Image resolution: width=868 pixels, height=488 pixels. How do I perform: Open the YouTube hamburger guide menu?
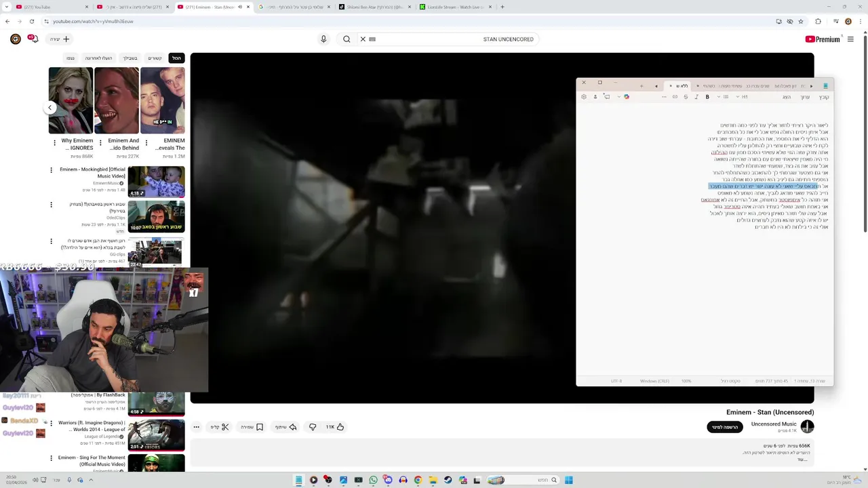point(850,39)
